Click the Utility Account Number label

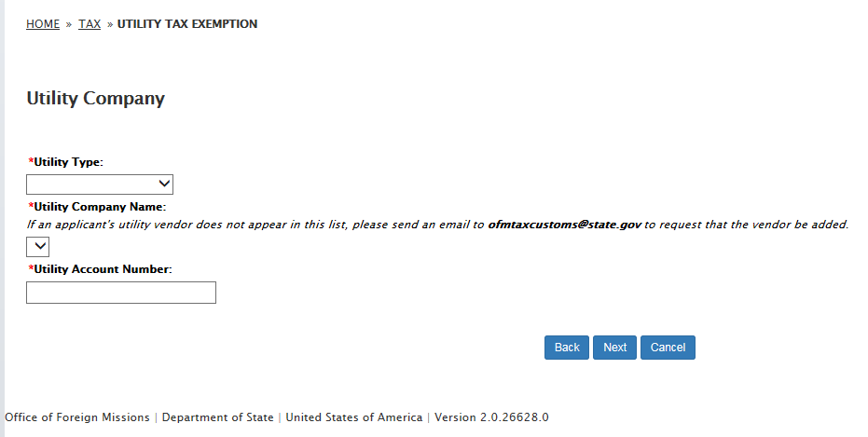pos(103,269)
